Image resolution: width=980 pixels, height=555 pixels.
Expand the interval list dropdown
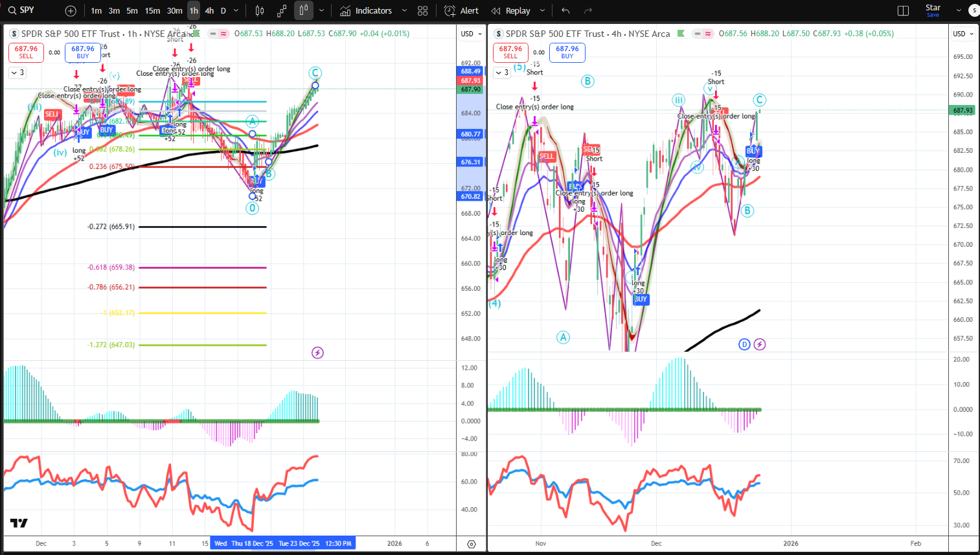click(x=236, y=11)
